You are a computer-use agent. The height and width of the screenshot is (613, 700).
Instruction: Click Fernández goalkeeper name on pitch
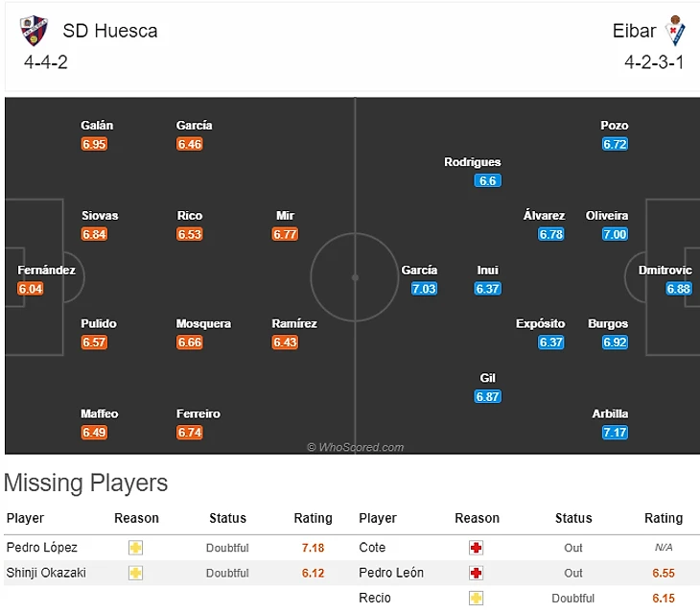coord(46,271)
